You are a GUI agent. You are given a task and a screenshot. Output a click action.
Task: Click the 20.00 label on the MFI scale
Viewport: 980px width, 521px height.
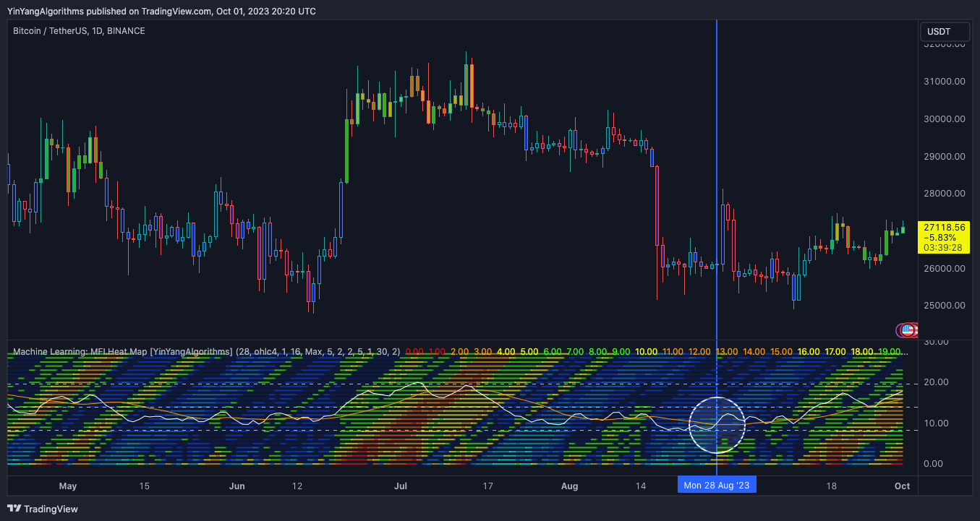click(934, 382)
